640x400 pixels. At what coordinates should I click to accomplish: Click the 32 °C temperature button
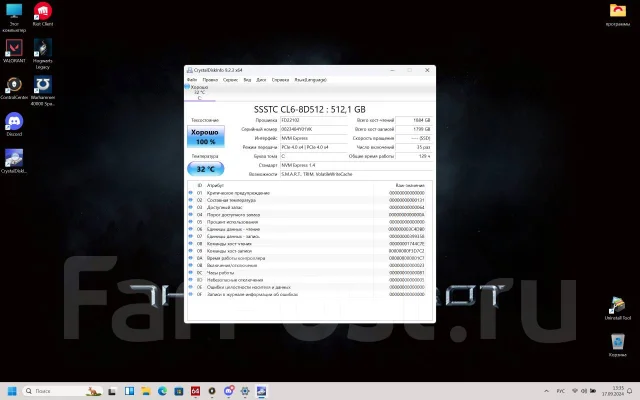point(206,169)
